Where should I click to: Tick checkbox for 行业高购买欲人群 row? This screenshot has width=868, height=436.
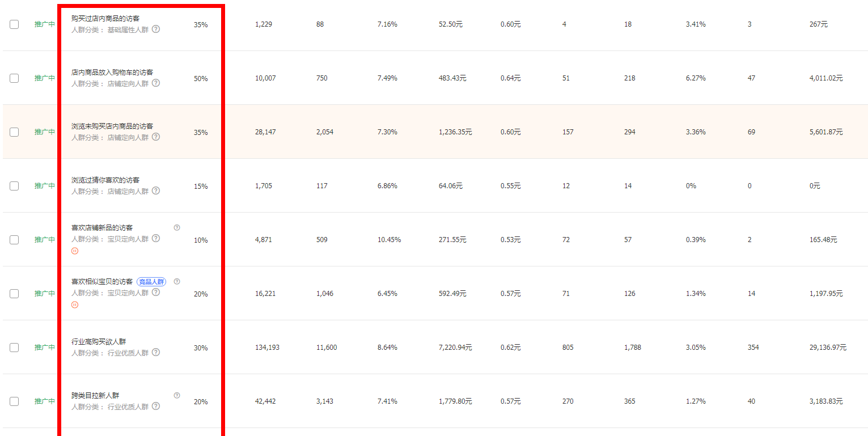point(14,348)
